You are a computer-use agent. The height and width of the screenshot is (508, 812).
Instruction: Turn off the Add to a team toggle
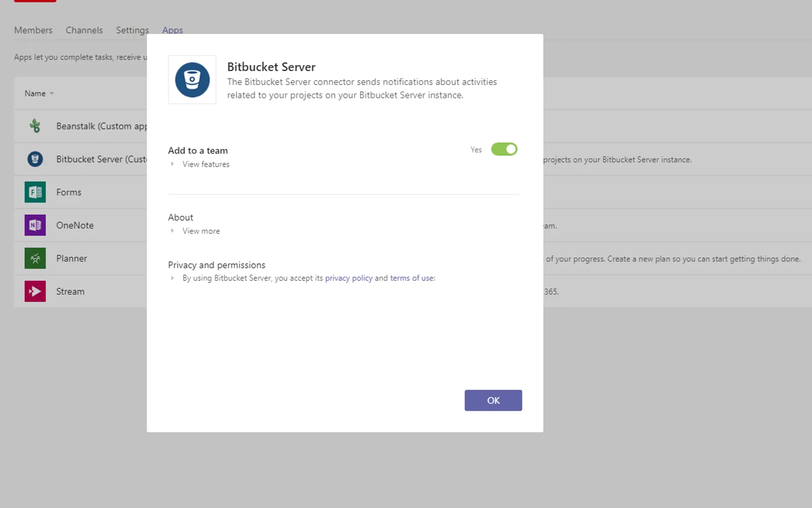504,149
